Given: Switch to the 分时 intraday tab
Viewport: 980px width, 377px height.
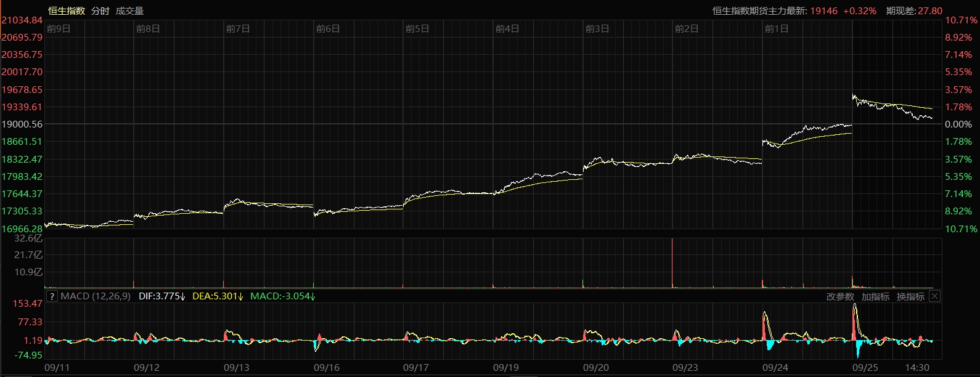Looking at the screenshot, I should [x=100, y=10].
